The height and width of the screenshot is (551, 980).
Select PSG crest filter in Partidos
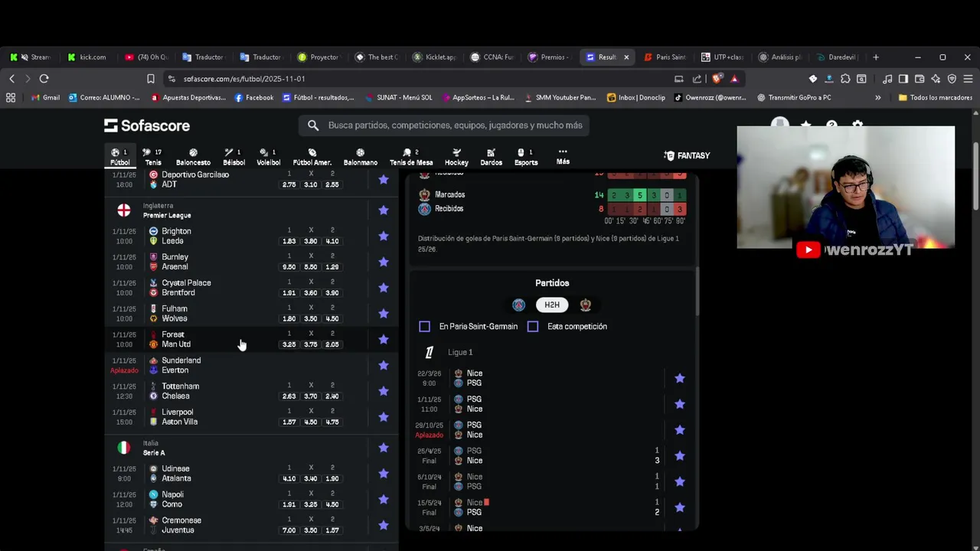pyautogui.click(x=518, y=305)
